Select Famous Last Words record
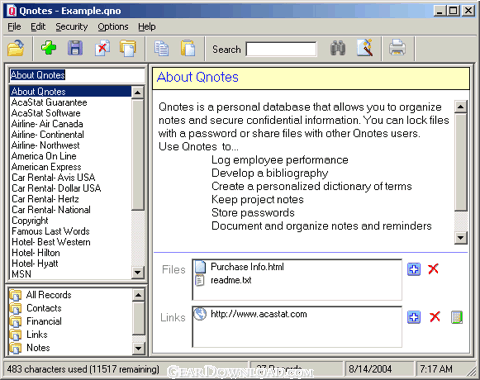 (71, 231)
